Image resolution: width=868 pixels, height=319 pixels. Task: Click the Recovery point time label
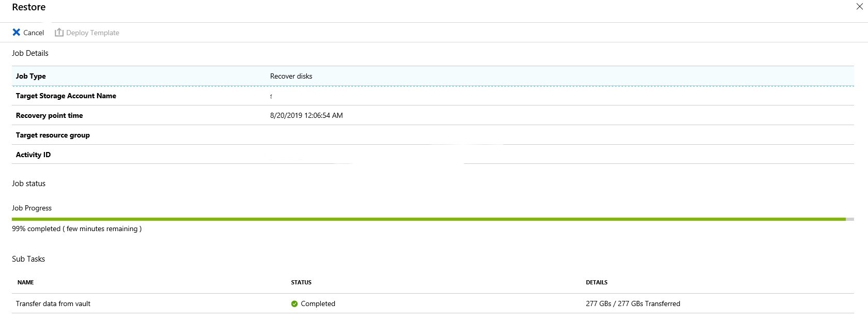coord(49,115)
